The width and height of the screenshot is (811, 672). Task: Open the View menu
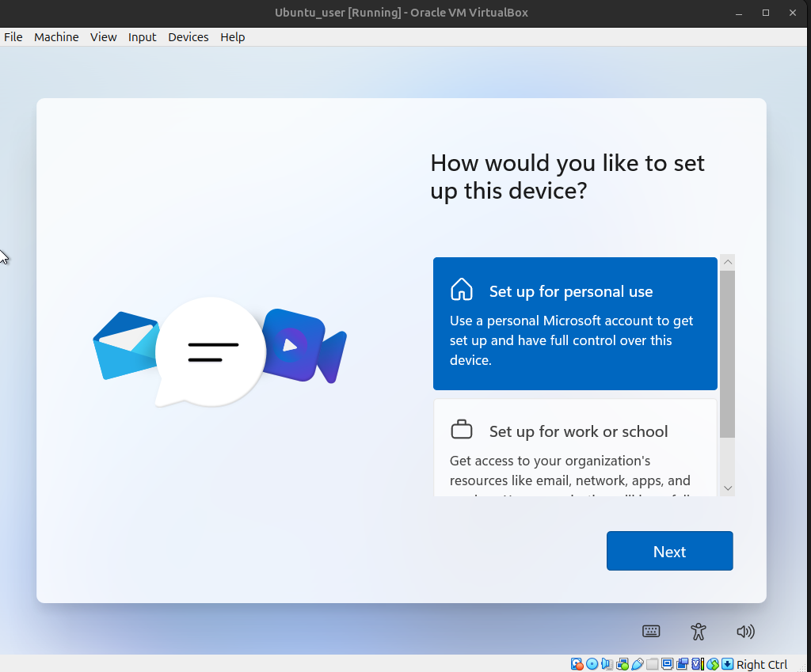pos(104,37)
